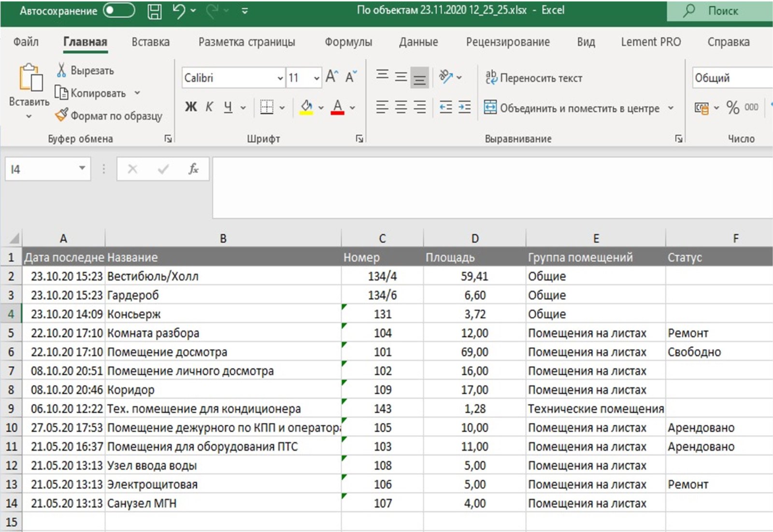Apply accounting currency format icon
The width and height of the screenshot is (773, 532).
pos(701,107)
